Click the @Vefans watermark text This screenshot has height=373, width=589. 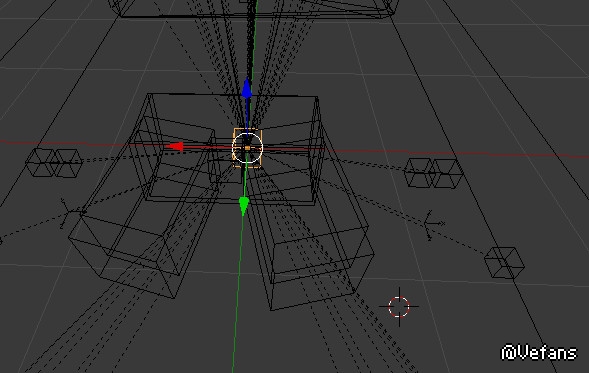pyautogui.click(x=539, y=353)
